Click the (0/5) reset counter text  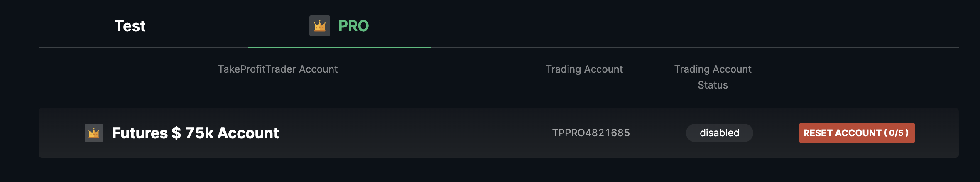[x=897, y=133]
